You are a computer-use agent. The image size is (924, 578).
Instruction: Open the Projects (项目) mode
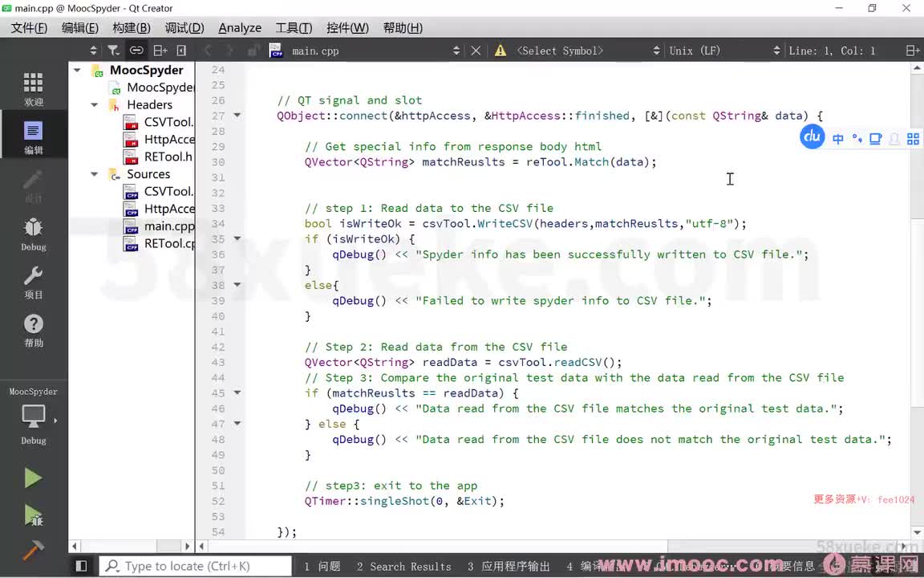(33, 282)
